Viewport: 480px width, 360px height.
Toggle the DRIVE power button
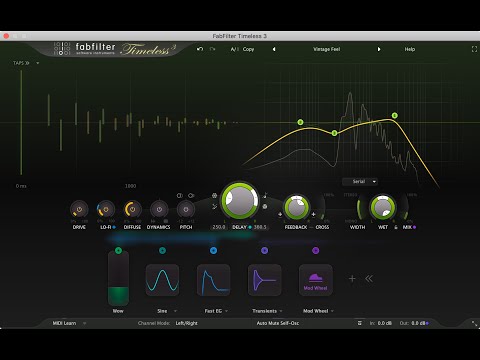(79, 209)
